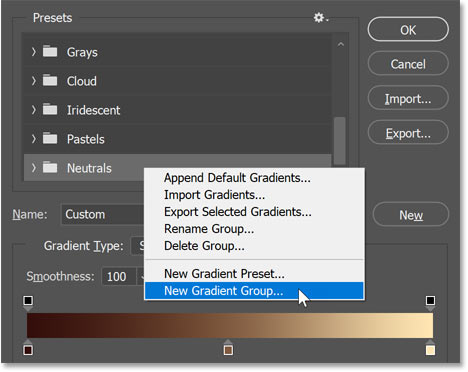Select Delete Group menu entry
468x372 pixels.
coord(254,246)
